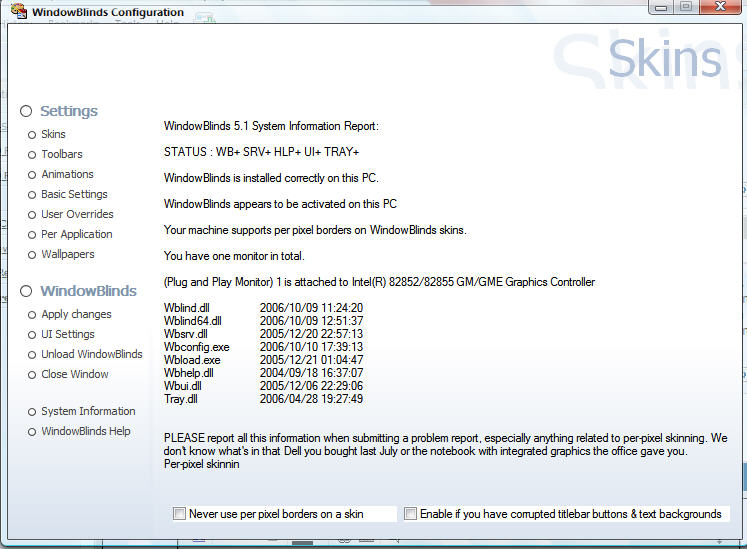Click the Wbui.dll entry
This screenshot has width=747, height=549.
[x=183, y=386]
